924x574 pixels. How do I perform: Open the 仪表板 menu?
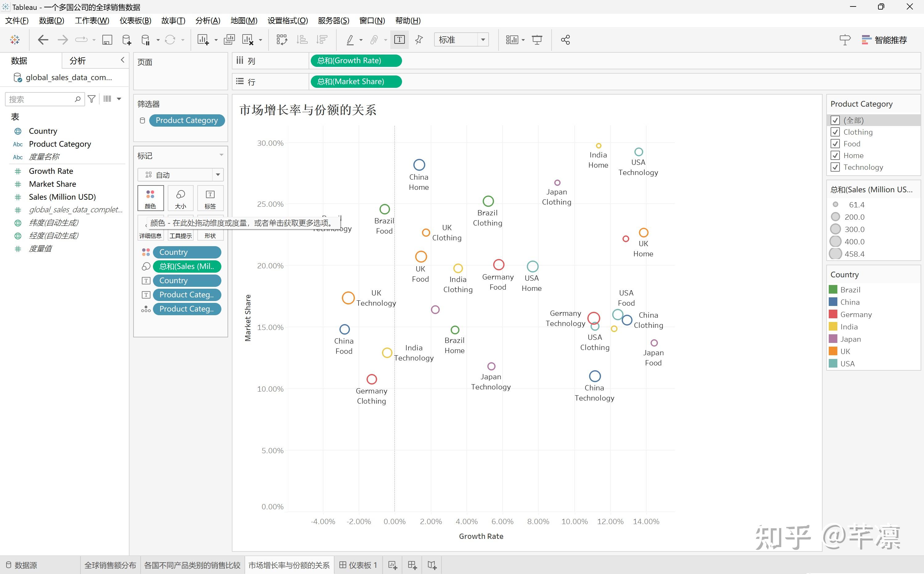[135, 21]
